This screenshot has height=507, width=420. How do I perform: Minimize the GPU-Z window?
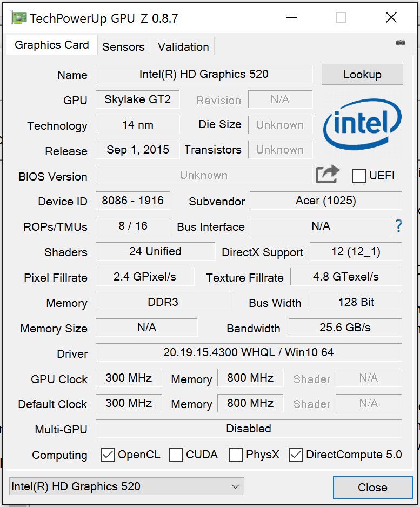[292, 18]
